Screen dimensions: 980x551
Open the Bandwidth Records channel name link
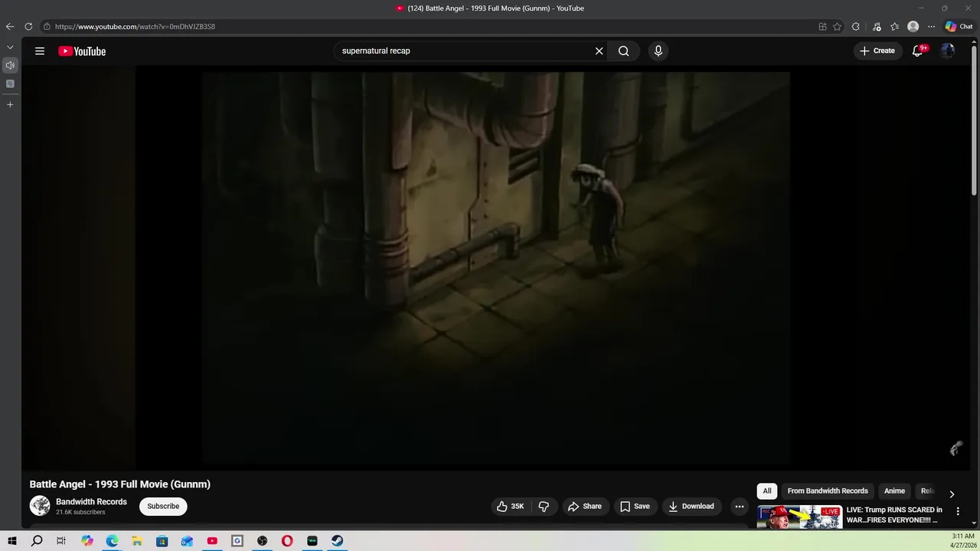91,502
